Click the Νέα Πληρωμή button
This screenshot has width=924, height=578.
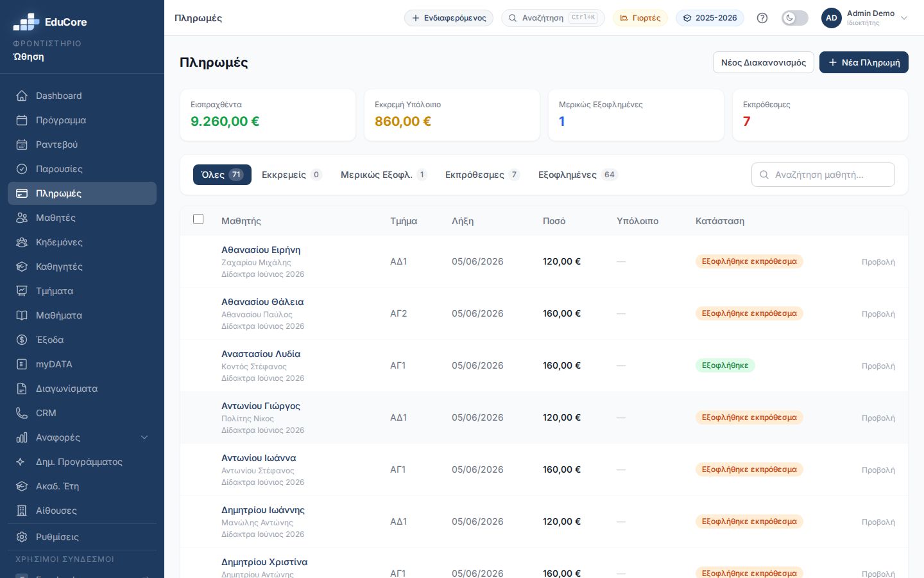864,62
